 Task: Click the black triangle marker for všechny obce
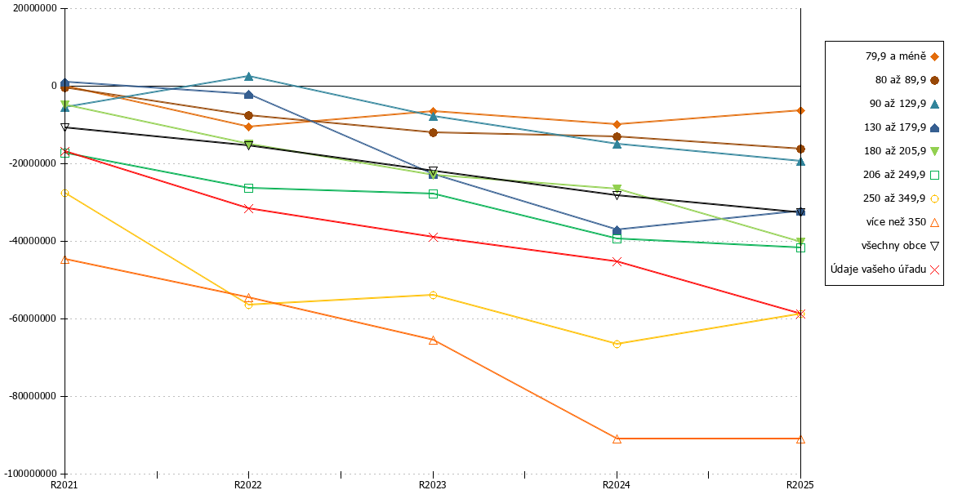coord(934,246)
